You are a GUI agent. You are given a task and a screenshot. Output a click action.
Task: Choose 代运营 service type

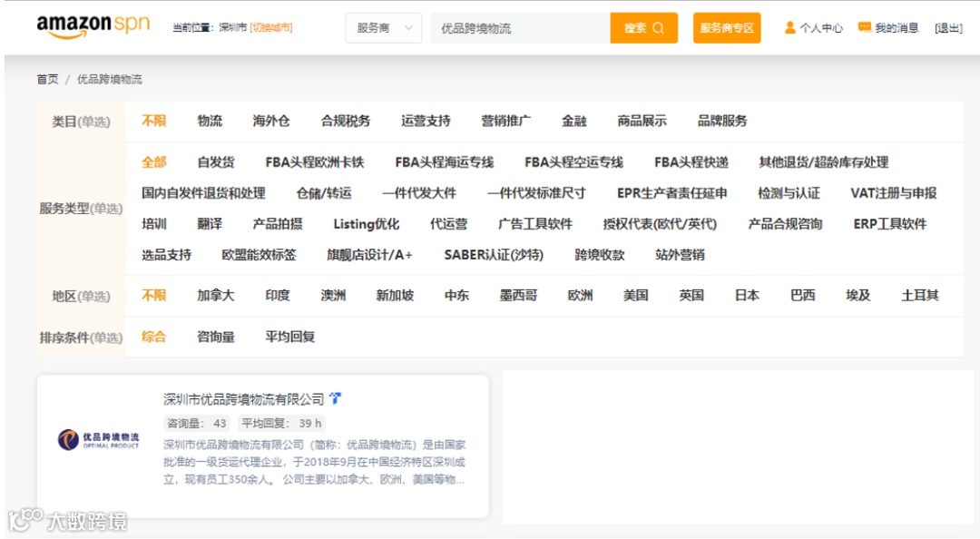pyautogui.click(x=449, y=224)
